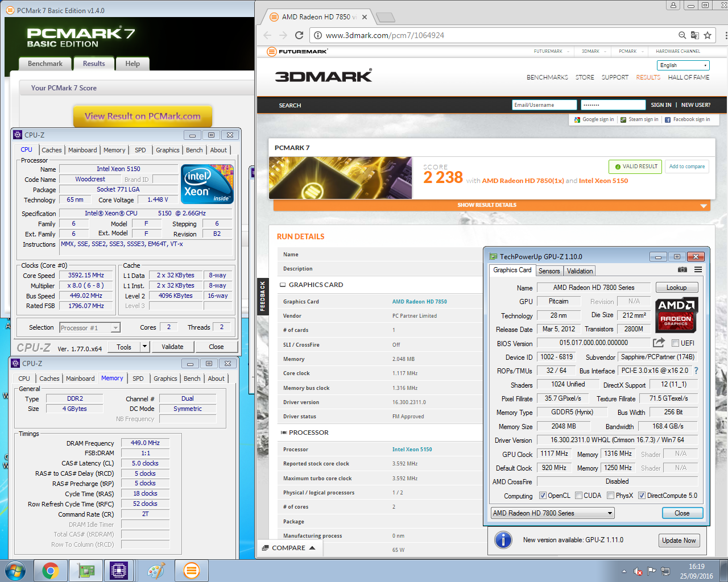Open the English language dropdown
This screenshot has height=582, width=728.
tap(683, 65)
